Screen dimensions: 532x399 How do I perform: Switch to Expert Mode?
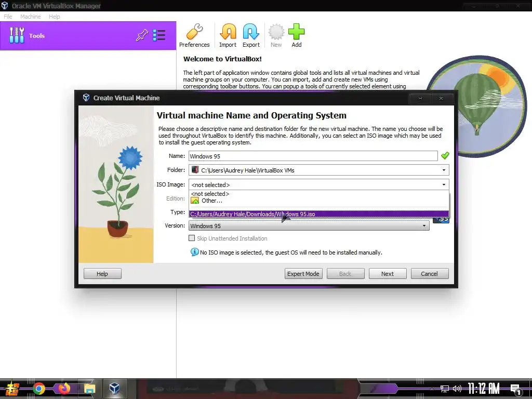tap(303, 273)
